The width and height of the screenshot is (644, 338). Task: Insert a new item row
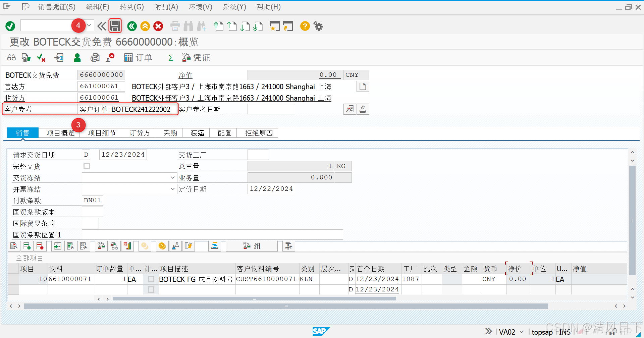27,246
